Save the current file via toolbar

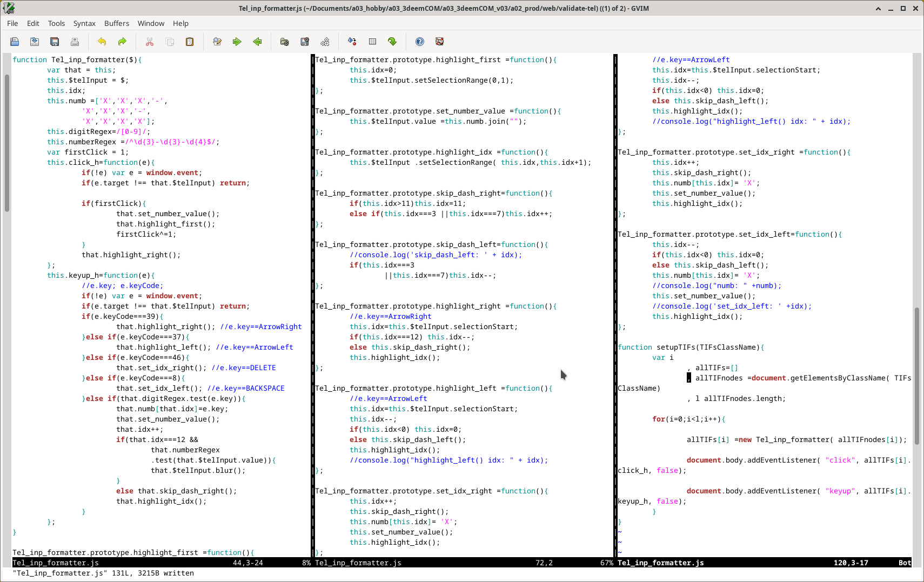[35, 42]
